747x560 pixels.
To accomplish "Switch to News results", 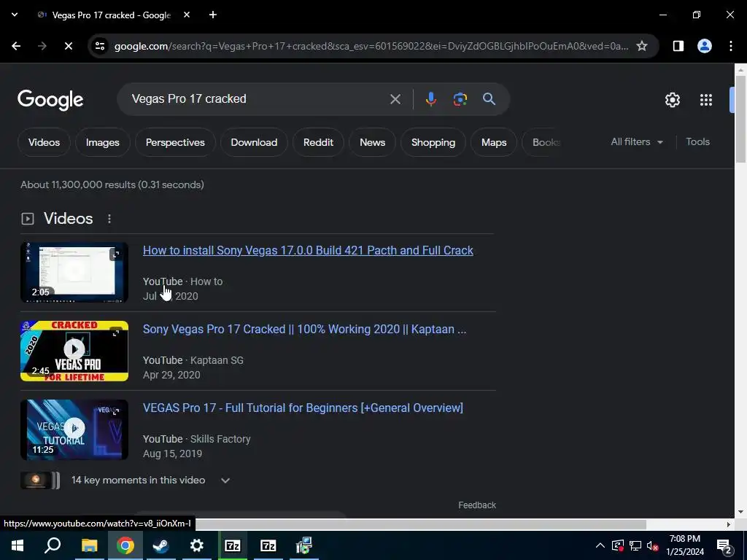I will 372,142.
